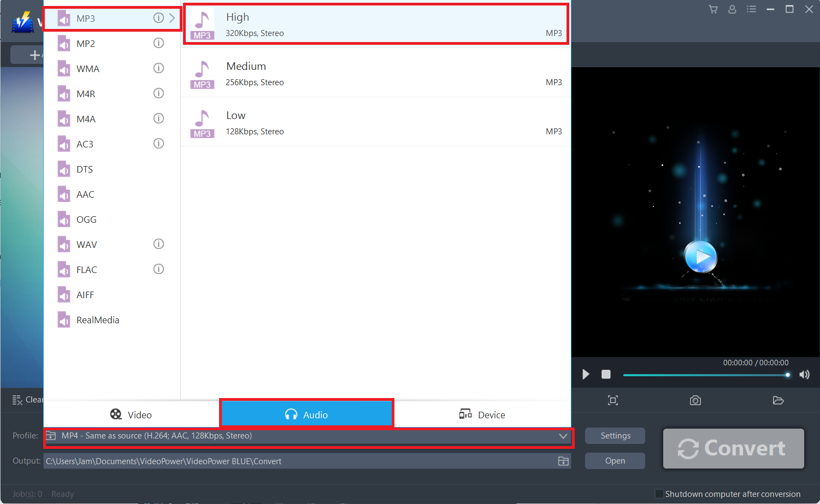View WMA format info details
The width and height of the screenshot is (820, 504).
[x=158, y=68]
